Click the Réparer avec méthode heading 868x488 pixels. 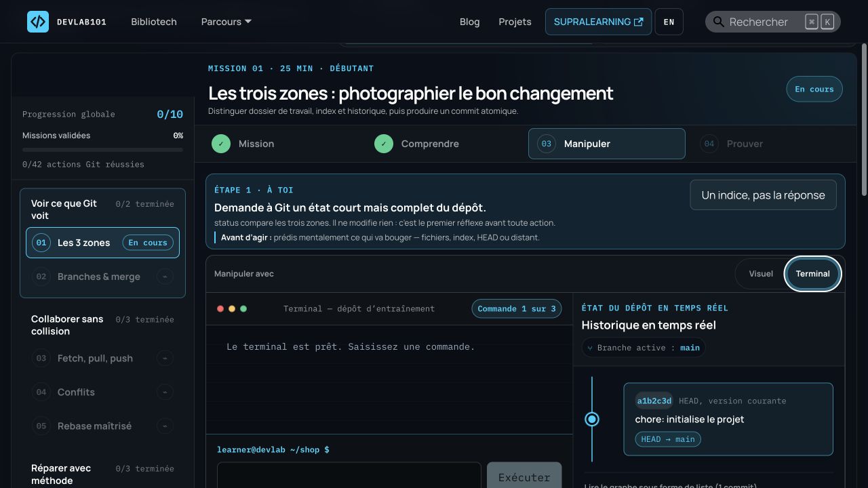61,474
